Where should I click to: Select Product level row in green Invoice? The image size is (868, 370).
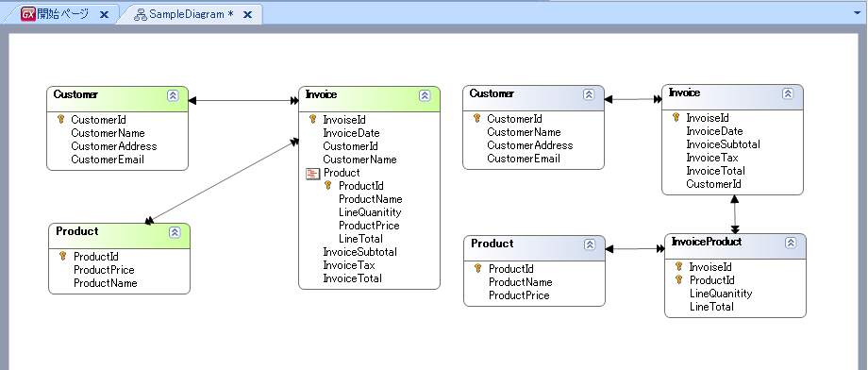point(342,173)
